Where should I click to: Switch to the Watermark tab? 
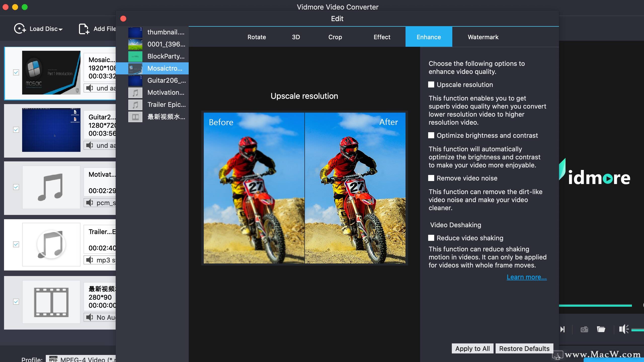coord(482,37)
